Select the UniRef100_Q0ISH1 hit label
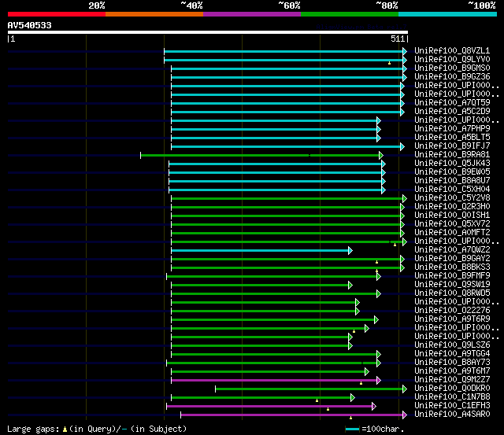 452,216
